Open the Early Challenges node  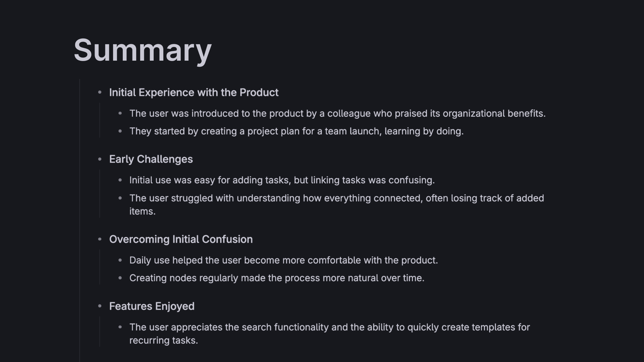tap(151, 159)
